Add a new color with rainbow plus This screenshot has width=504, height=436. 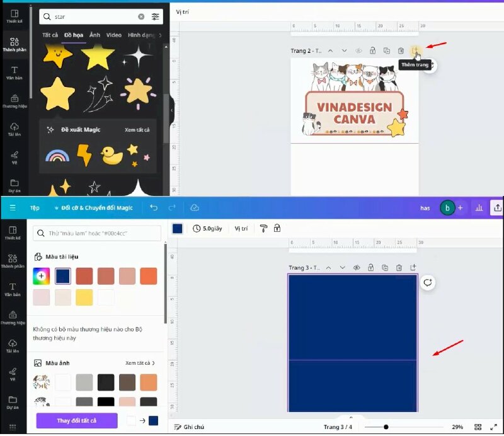pyautogui.click(x=42, y=275)
